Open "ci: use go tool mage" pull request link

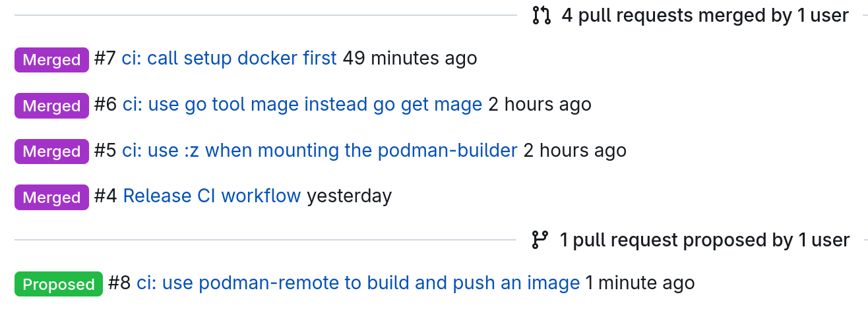(x=302, y=105)
